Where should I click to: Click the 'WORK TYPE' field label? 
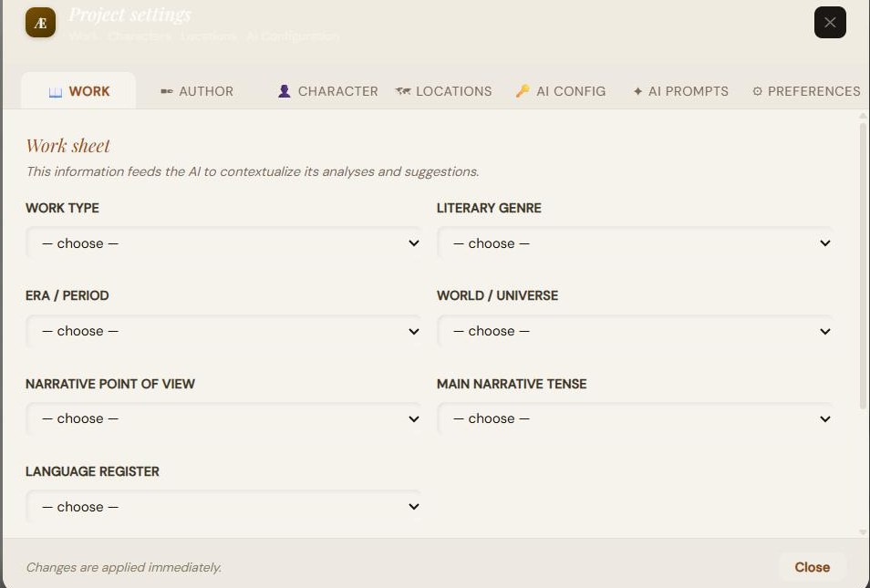click(x=62, y=208)
